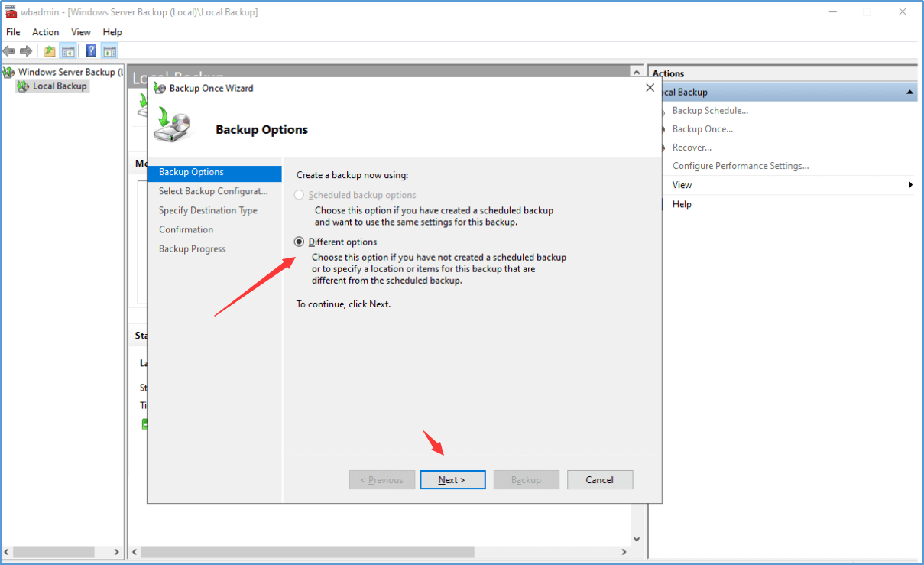Click the Previous button in the wizard
Screen dimensions: 924x565
(x=382, y=480)
